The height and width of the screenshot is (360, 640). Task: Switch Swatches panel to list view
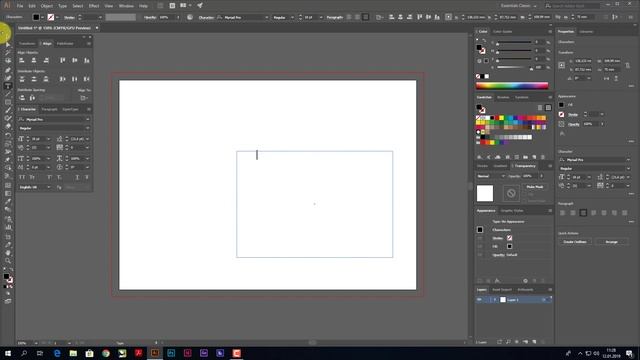coord(540,108)
